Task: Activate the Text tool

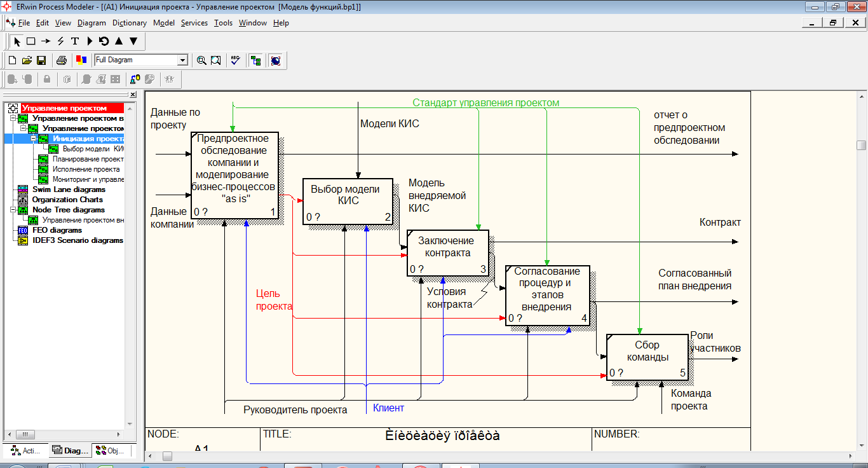Action: click(74, 41)
